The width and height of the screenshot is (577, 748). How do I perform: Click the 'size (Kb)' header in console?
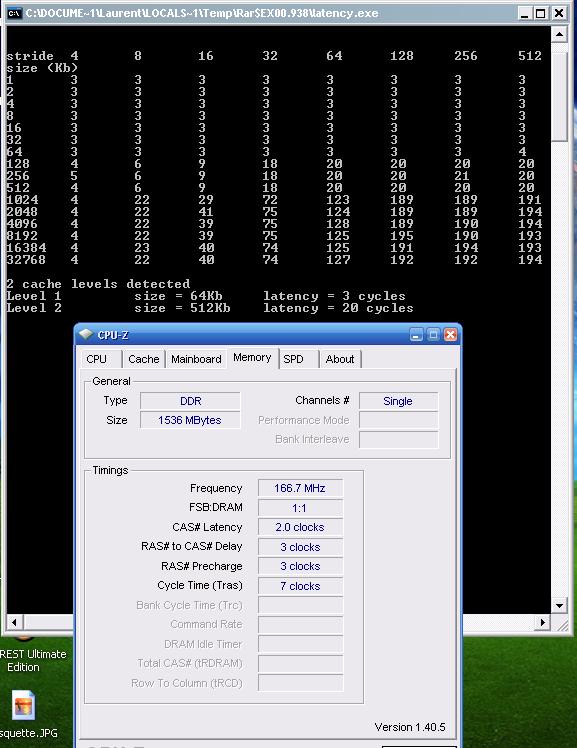42,68
